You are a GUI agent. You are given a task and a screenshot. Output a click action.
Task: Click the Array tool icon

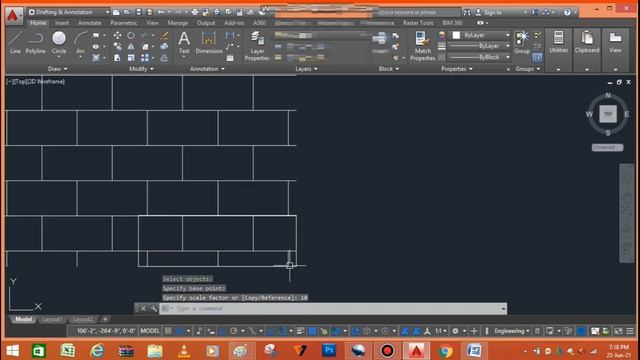pos(145,58)
